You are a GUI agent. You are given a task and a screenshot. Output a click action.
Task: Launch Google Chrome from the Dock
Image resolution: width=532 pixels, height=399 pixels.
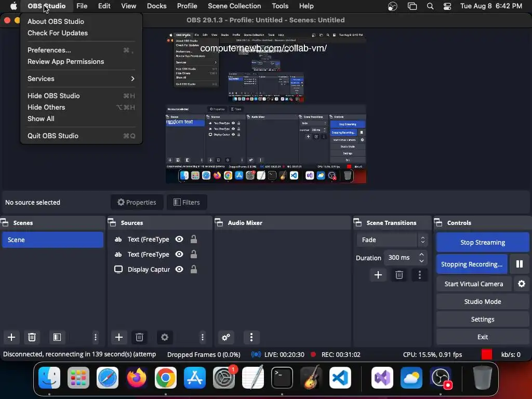(166, 377)
